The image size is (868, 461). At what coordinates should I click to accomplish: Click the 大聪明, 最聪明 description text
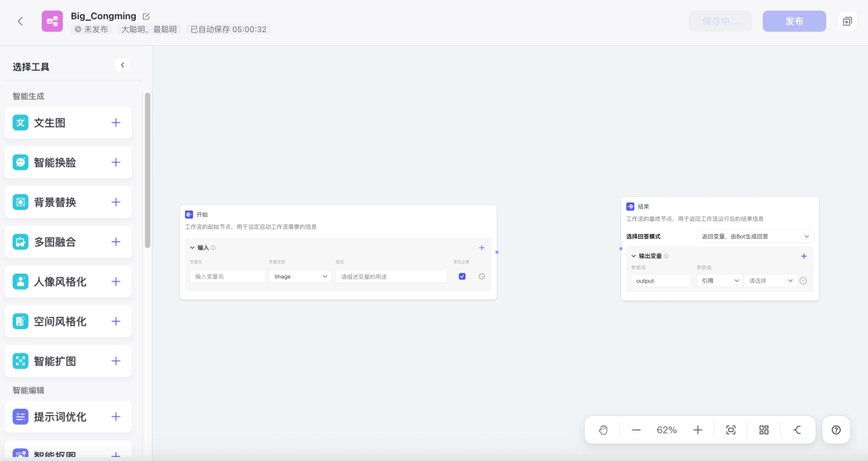click(x=149, y=30)
